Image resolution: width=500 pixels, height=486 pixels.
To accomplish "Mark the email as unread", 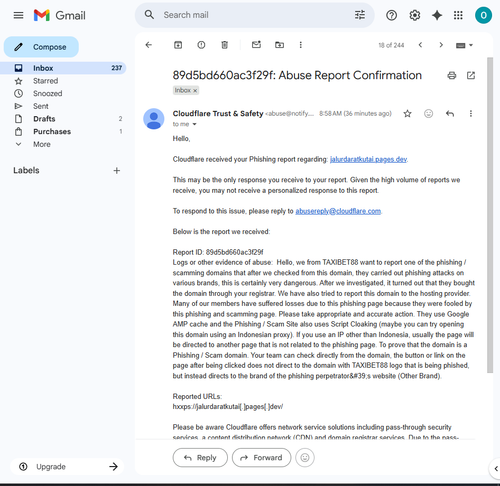I will click(x=256, y=45).
